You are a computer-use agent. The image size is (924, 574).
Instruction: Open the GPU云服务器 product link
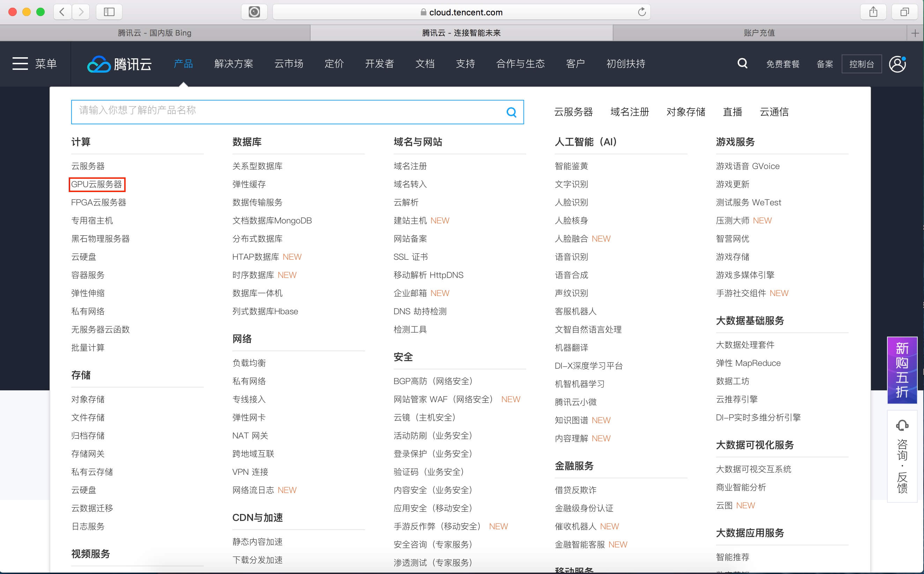[97, 184]
